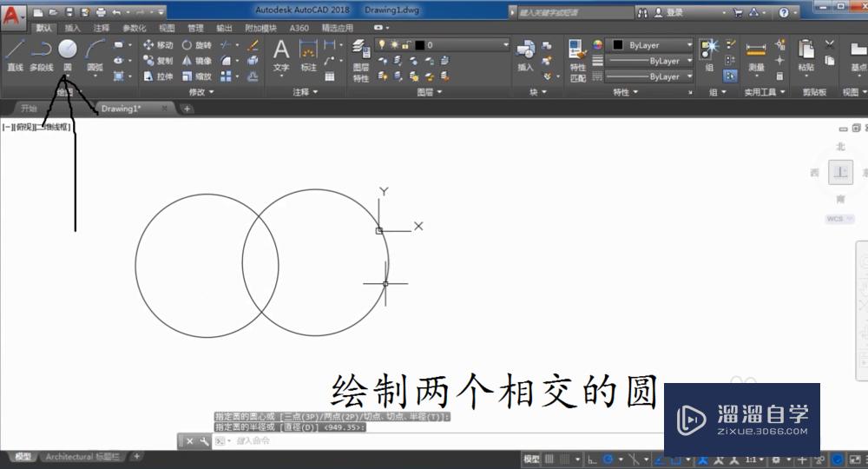Image resolution: width=868 pixels, height=469 pixels.
Task: Click Match Properties (特性匹配)
Action: click(578, 61)
